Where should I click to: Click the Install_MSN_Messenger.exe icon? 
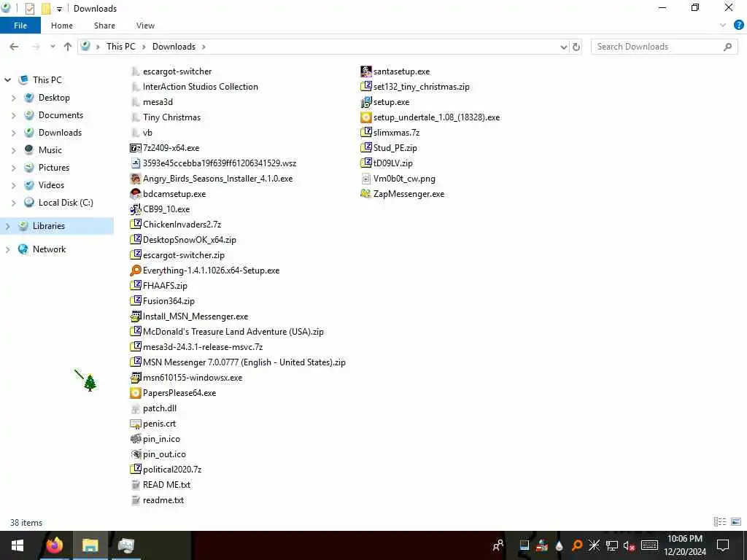point(135,316)
